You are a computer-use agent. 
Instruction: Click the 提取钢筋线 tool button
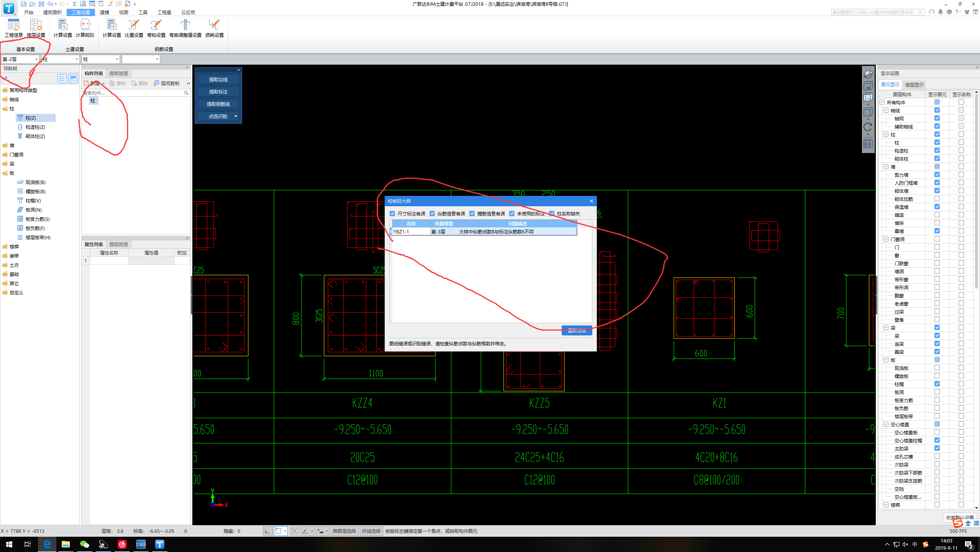pos(220,103)
